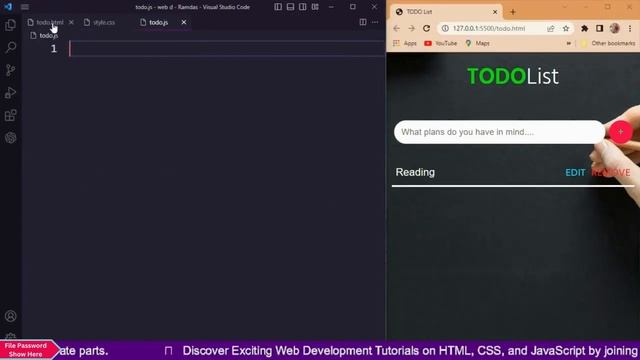Viewport: 640px width, 360px height.
Task: Open Customize Layout icon in title bar
Action: (315, 7)
